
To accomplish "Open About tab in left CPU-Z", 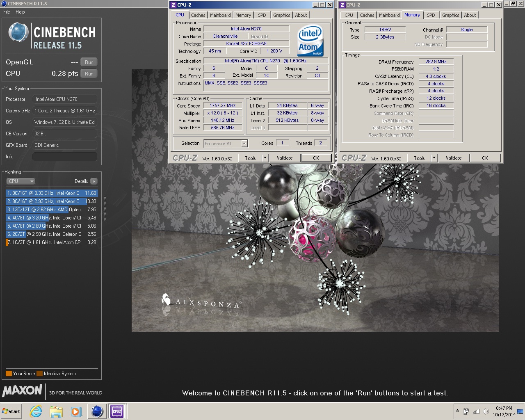I will [x=301, y=15].
